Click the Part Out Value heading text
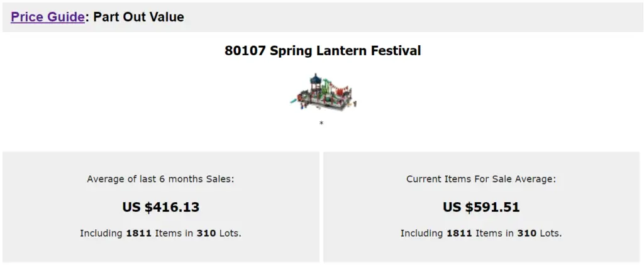Image resolution: width=644 pixels, height=265 pixels. pos(138,17)
